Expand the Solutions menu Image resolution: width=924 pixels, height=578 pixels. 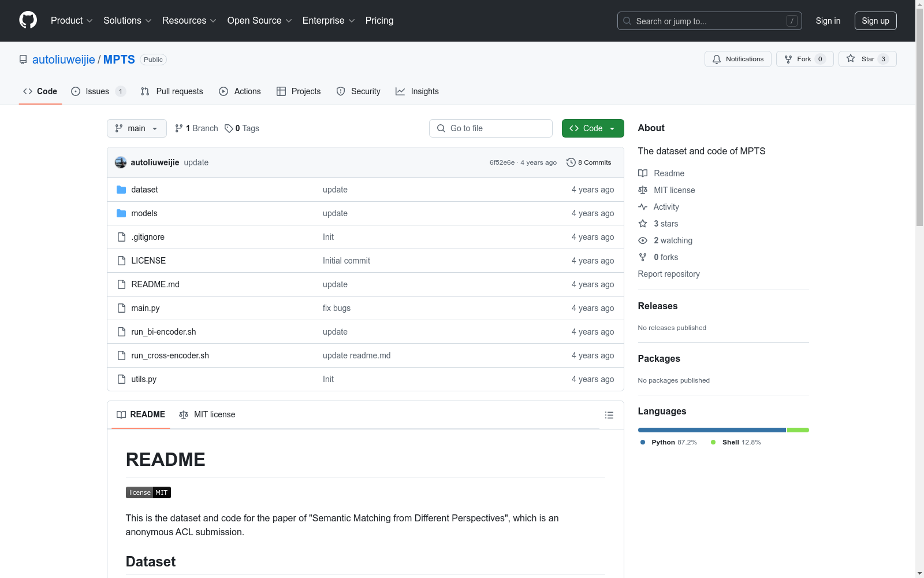click(128, 20)
